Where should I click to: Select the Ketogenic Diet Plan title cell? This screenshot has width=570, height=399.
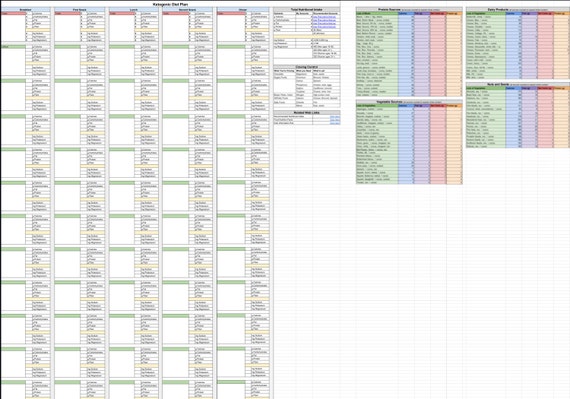170,4
